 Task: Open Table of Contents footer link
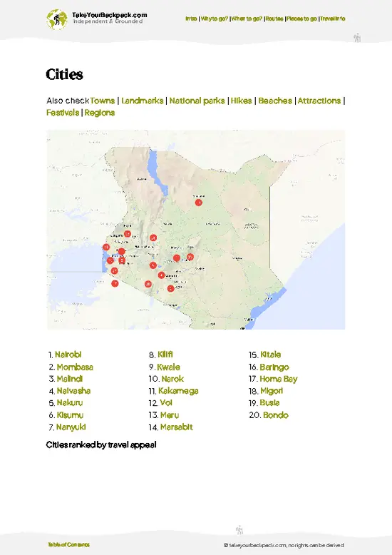68,544
